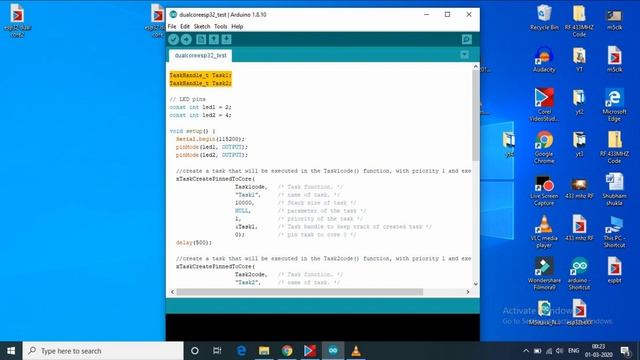Screen dimensions: 640x360
Task: Select the 433 mhz RF image thumbnail
Action: (579, 189)
